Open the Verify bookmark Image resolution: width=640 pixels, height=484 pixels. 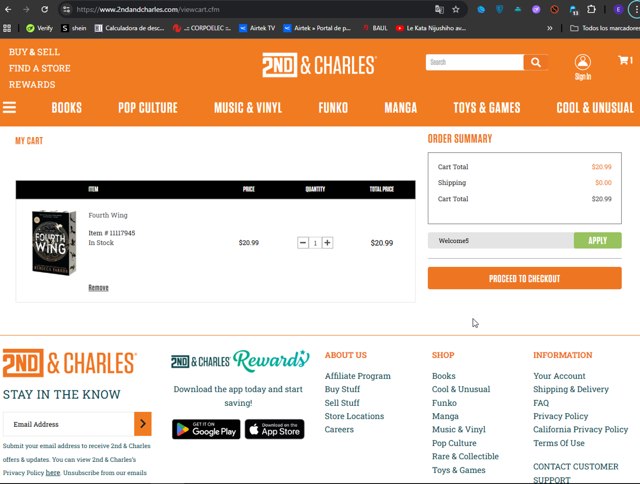[x=39, y=28]
